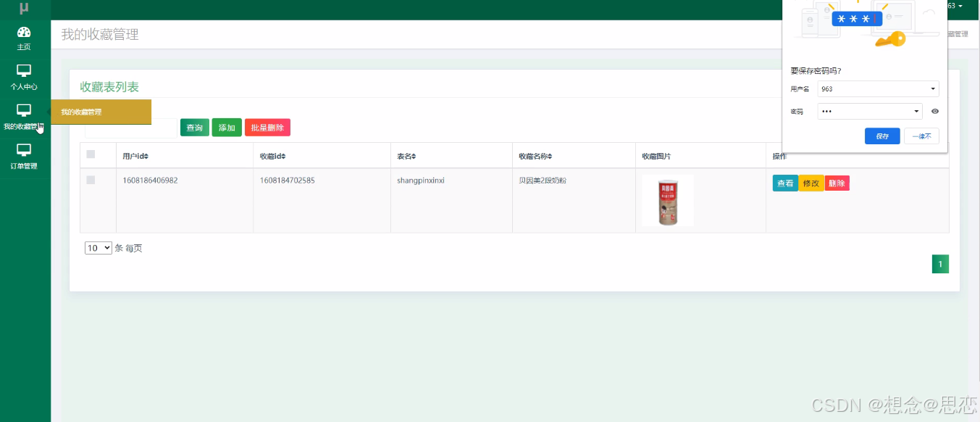
Task: Open the 用户名 dropdown showing 963
Action: click(878, 89)
